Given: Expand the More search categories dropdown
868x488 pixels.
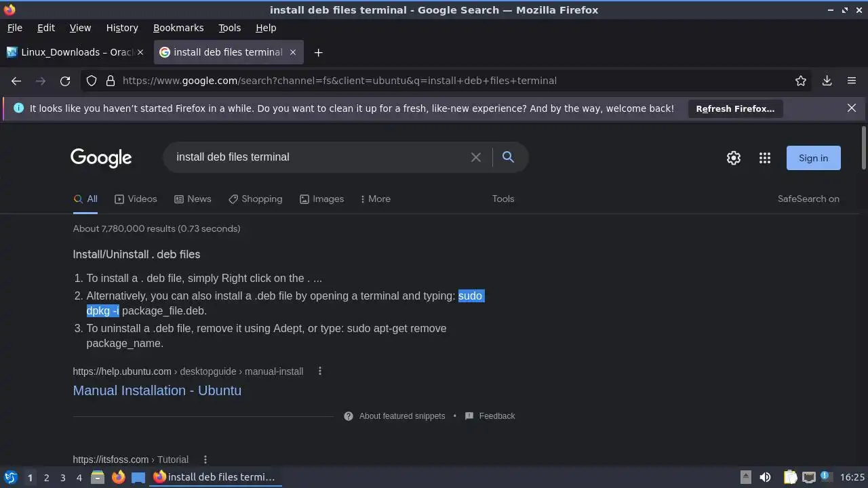Looking at the screenshot, I should (375, 199).
